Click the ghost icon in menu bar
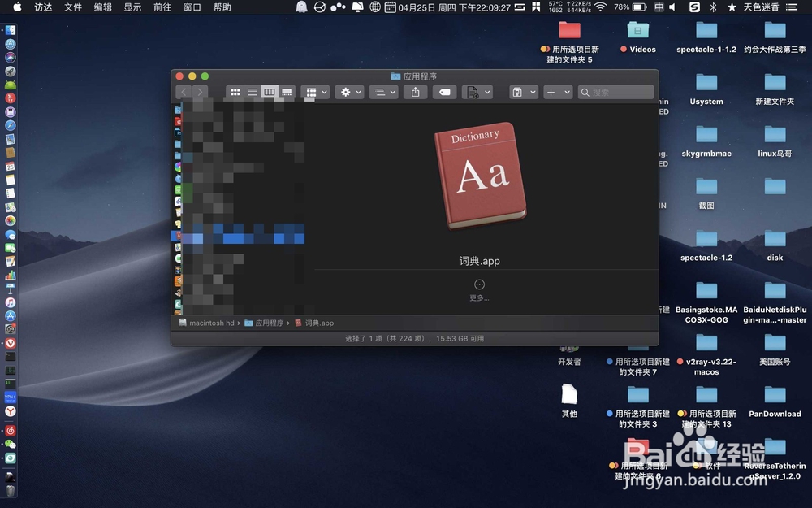Screen dimensions: 812x508 click(x=301, y=7)
